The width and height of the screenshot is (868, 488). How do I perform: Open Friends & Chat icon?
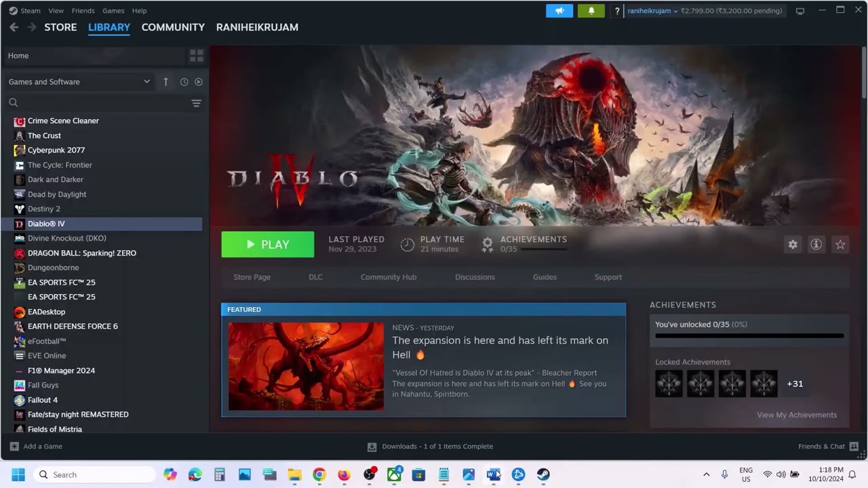854,446
